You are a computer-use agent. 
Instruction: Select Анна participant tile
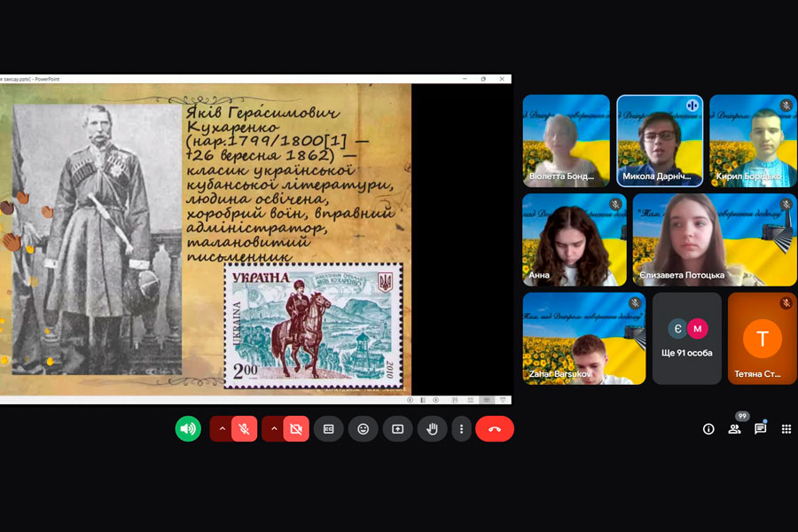[x=574, y=239]
